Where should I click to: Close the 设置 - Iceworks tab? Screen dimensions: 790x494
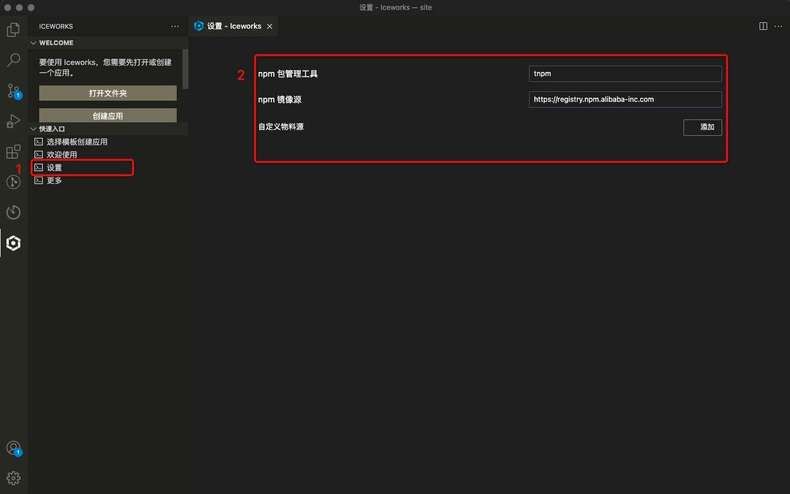[x=270, y=26]
